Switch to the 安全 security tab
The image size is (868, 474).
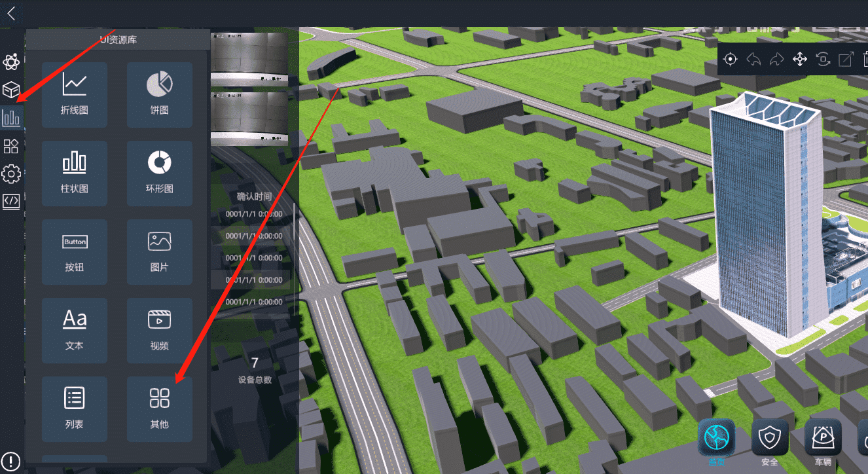point(770,443)
